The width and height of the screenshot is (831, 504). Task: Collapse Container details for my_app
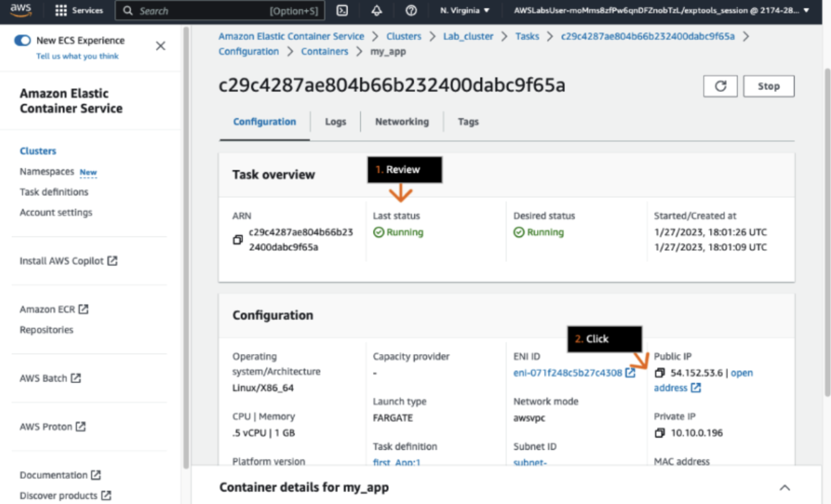pos(785,488)
